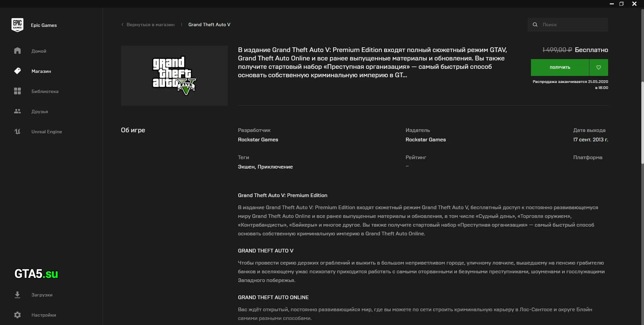Click the search magnifier icon

[535, 25]
